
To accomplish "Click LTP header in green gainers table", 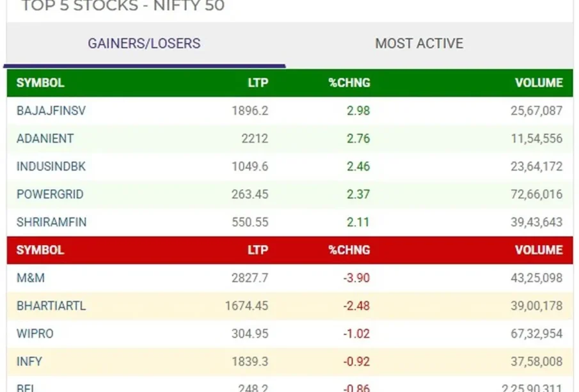I will coord(258,82).
